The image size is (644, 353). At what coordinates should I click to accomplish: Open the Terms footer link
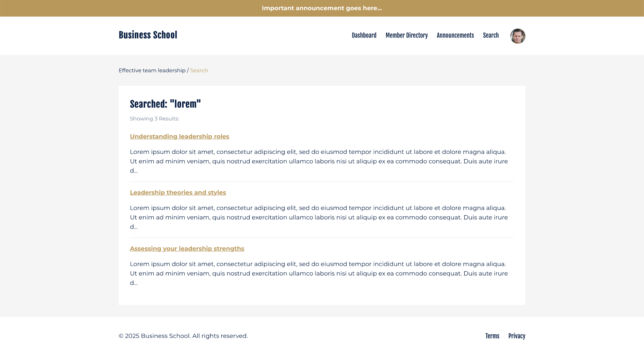[x=492, y=336]
